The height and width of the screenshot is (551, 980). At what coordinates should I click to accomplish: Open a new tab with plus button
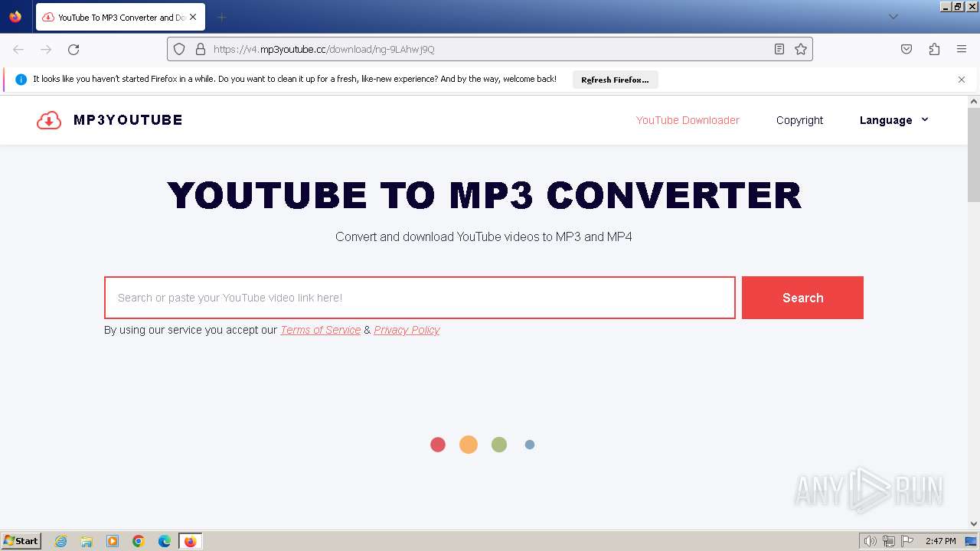222,17
